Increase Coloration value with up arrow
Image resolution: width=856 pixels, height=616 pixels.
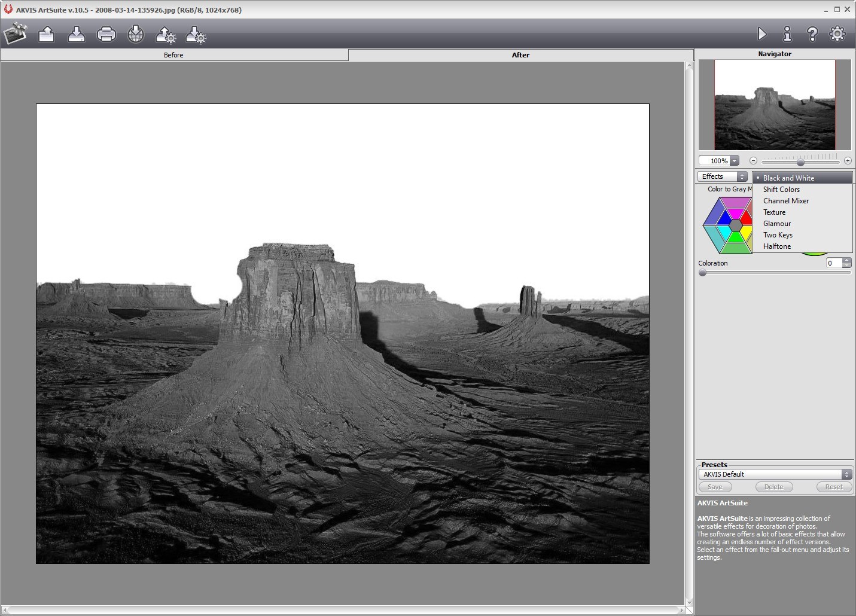847,260
